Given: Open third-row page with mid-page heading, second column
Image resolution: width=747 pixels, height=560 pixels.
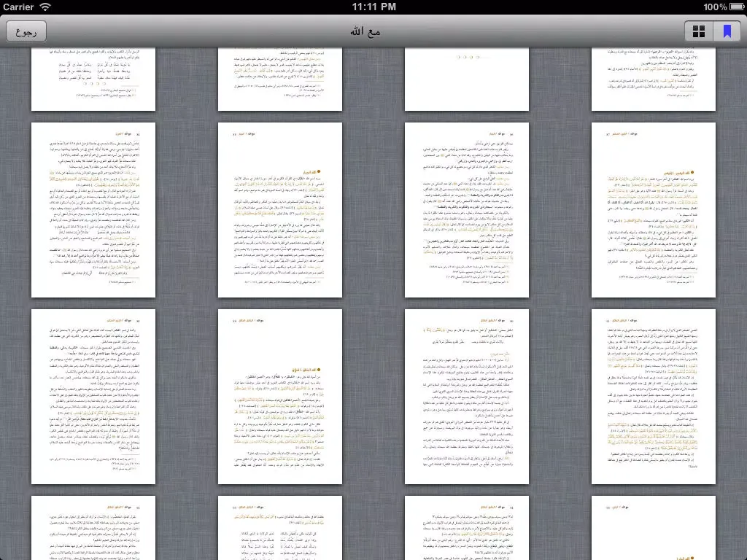Looking at the screenshot, I should click(280, 397).
